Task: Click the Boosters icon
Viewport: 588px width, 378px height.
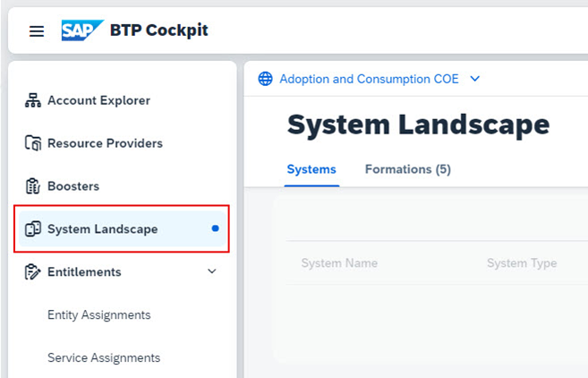Action: tap(33, 186)
